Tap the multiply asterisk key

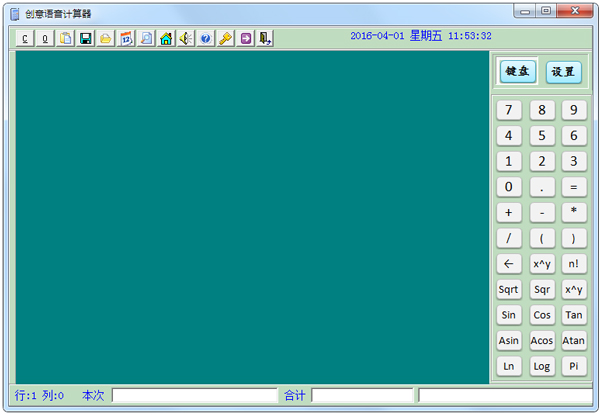(x=574, y=213)
